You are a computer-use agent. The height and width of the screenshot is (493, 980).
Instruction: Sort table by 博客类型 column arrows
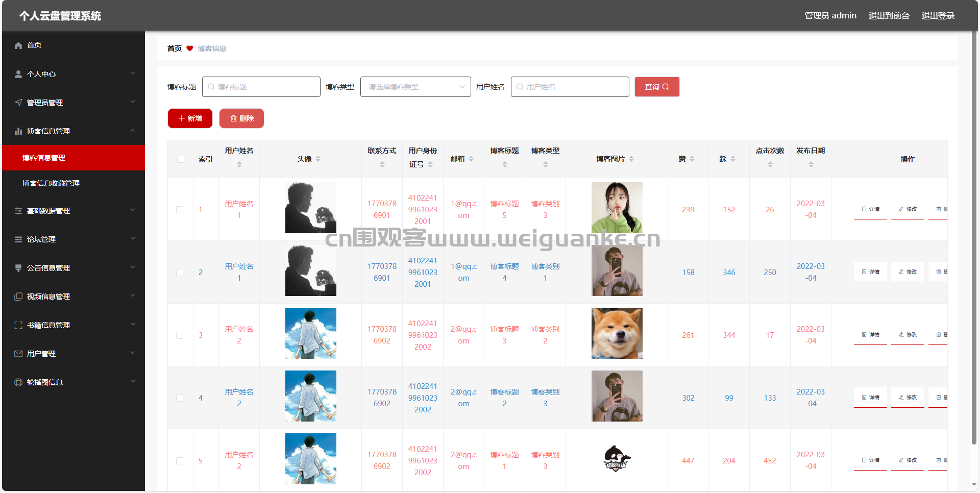[x=546, y=164]
